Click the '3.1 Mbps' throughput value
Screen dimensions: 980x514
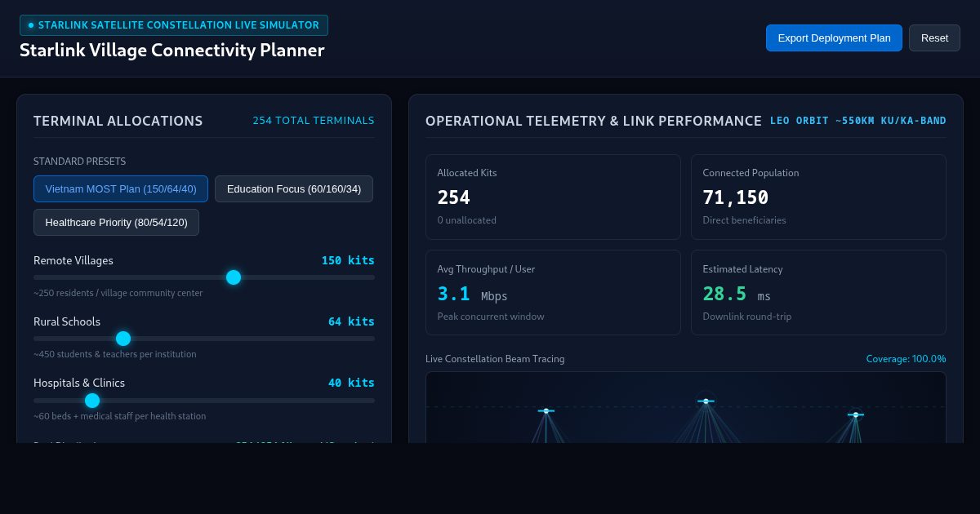(x=472, y=294)
